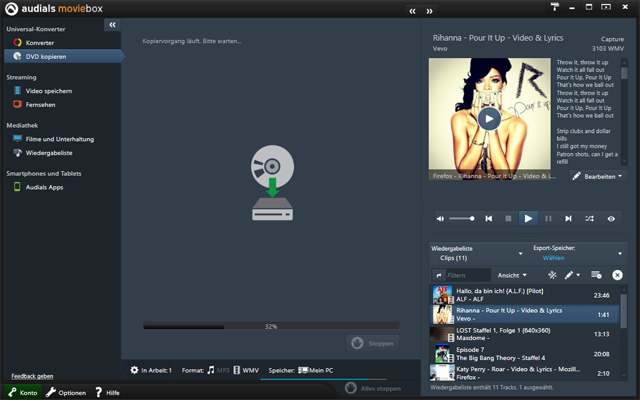640x400 pixels.
Task: Skip to next track
Action: 568,219
